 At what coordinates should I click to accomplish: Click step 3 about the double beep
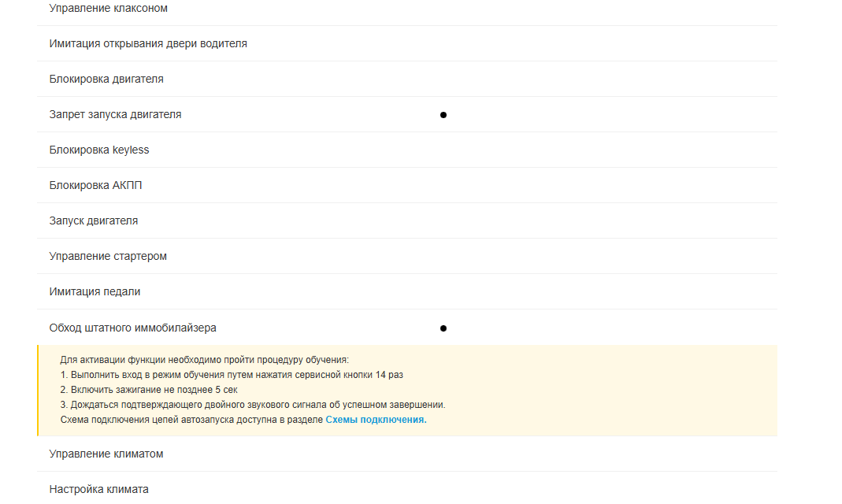coord(253,405)
